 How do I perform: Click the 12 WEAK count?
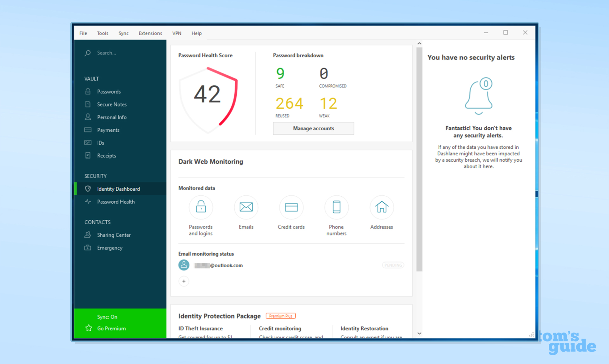tap(328, 107)
